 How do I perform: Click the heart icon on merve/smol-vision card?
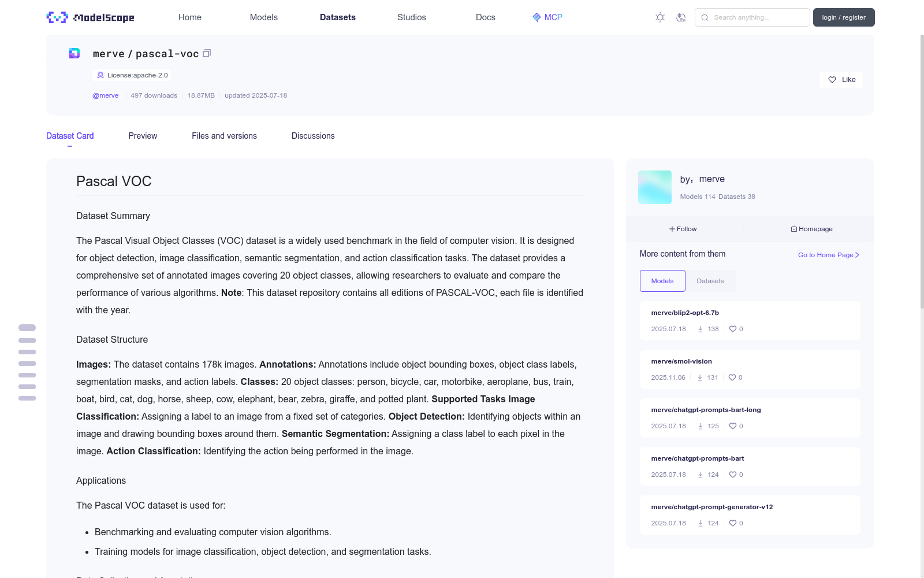point(732,377)
